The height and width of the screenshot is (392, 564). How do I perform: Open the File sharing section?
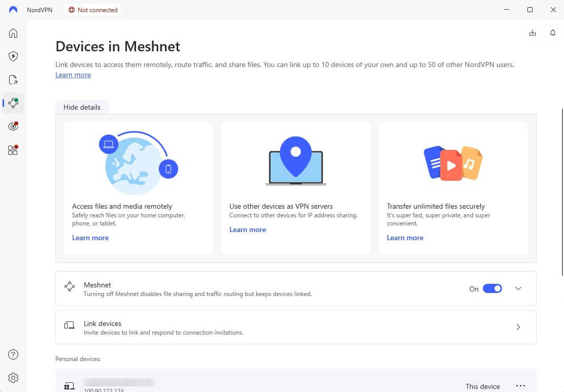pyautogui.click(x=13, y=80)
